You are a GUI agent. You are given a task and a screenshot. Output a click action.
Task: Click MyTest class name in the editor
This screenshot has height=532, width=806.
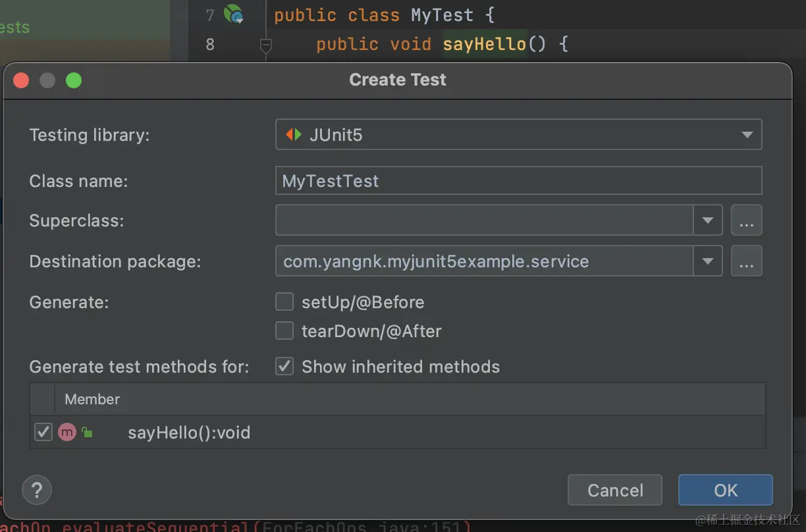pos(442,14)
